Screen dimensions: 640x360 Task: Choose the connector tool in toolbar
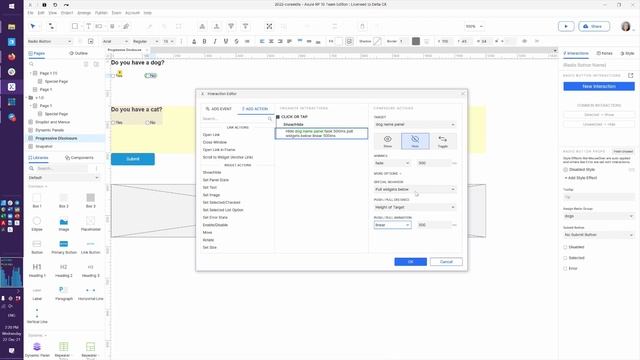pyautogui.click(x=51, y=27)
